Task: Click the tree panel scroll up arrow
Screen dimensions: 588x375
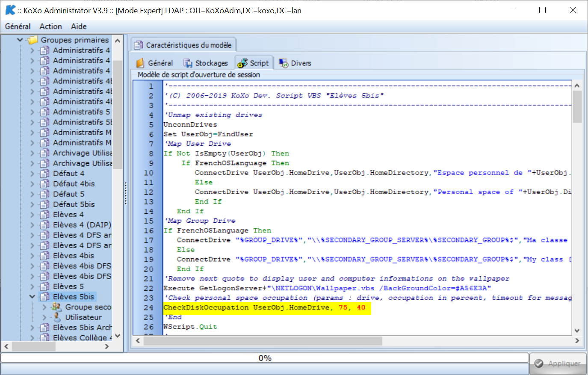Action: 118,40
